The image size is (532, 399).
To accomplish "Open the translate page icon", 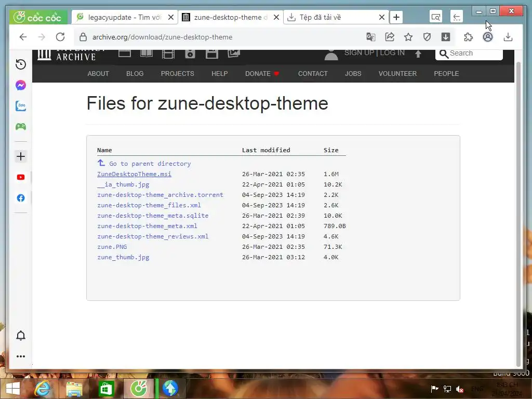I will [x=371, y=37].
